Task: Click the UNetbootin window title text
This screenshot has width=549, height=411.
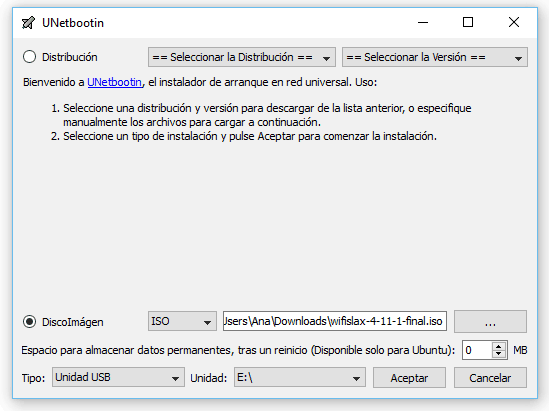Action: (73, 23)
